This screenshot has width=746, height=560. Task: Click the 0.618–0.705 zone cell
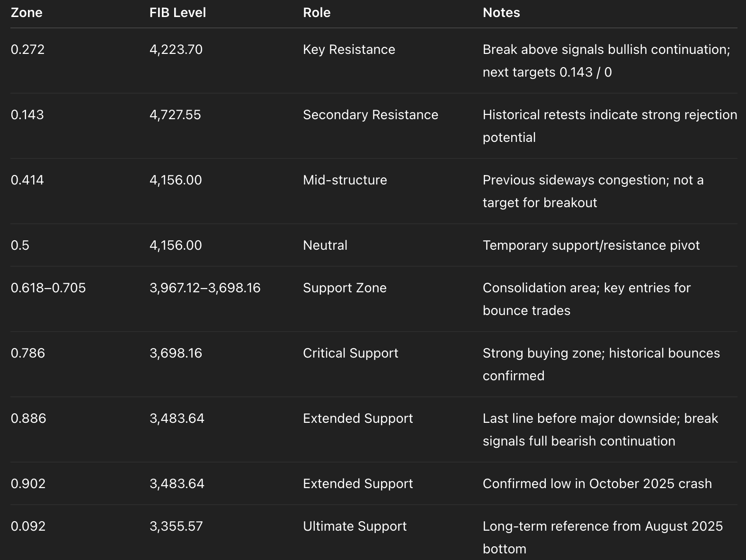pyautogui.click(x=48, y=288)
